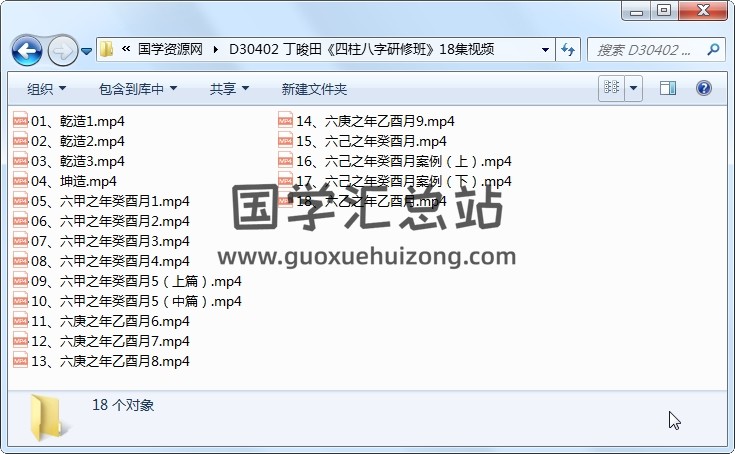The image size is (735, 454).
Task: Click the MP4 icon of 02、乾造2.mp4
Action: coord(21,141)
